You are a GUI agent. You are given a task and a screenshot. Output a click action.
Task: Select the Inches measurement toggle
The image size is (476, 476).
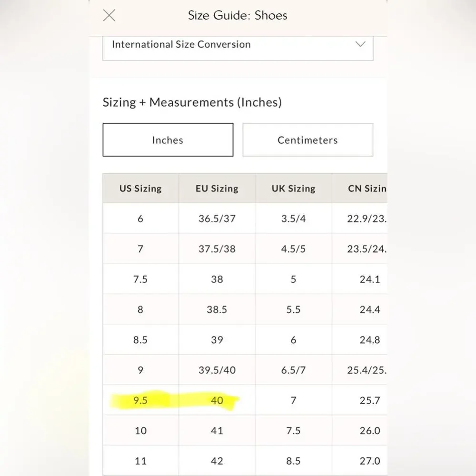[x=168, y=140]
